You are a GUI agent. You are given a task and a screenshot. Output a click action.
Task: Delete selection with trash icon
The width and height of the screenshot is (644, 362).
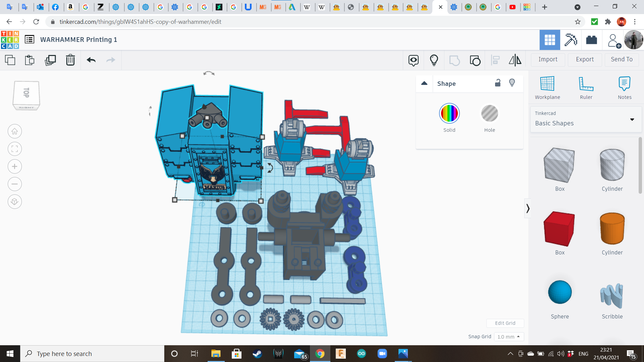pos(70,60)
